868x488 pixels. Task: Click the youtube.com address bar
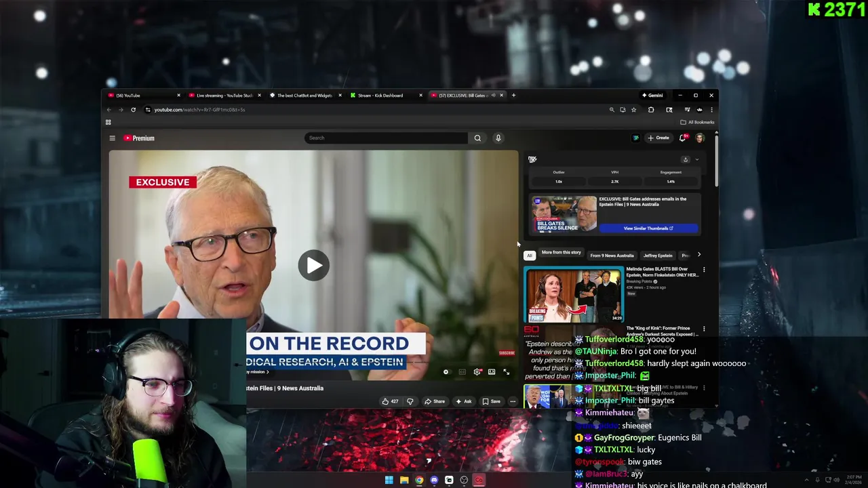(373, 110)
